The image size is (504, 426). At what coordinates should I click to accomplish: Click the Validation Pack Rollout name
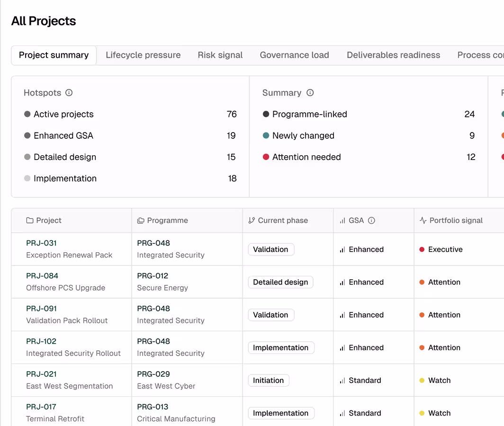coord(67,320)
